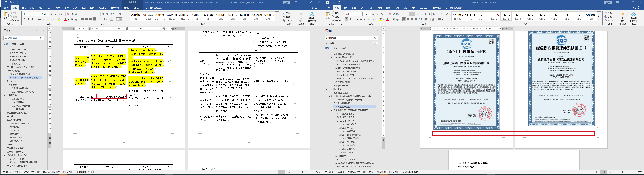Screen dimensions: 644x175
Task: Toggle strikethrough in the 华联-投标文件-G window
Action: [x=361, y=19]
